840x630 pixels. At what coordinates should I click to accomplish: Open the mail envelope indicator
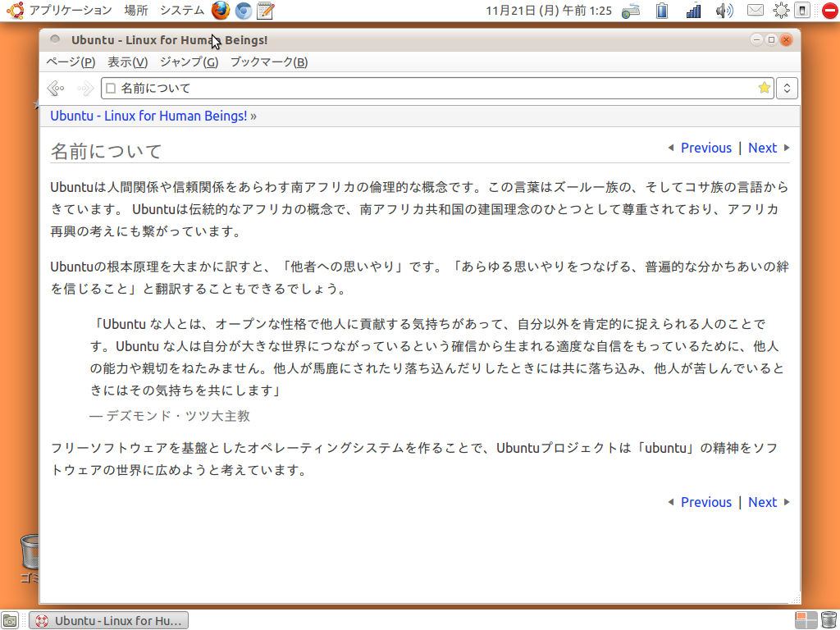click(756, 10)
